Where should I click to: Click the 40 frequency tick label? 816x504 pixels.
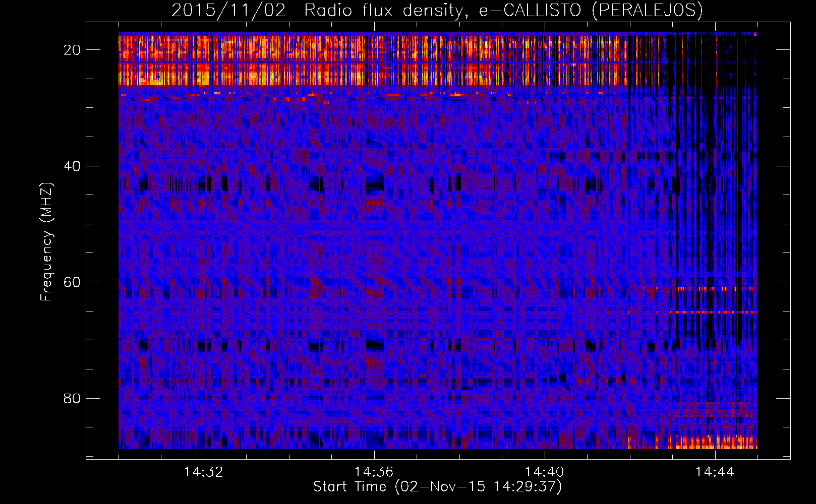pyautogui.click(x=73, y=166)
